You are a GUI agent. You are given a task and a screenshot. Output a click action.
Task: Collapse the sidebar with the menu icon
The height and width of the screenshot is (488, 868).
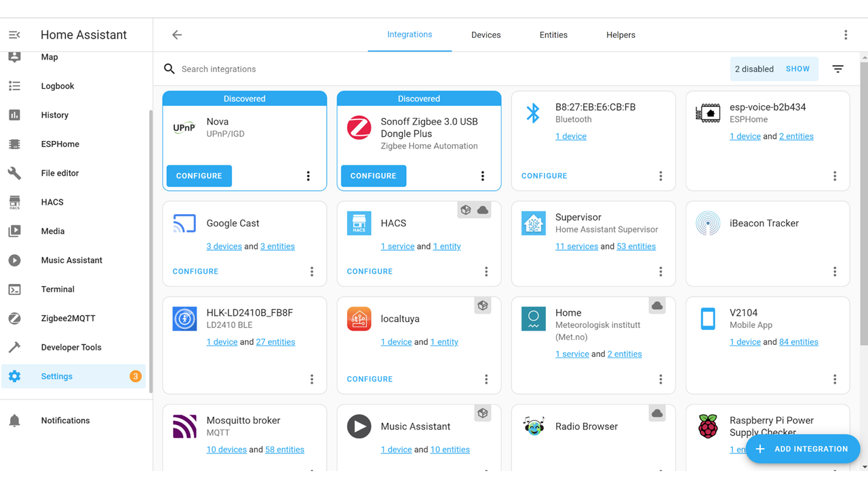(x=14, y=35)
